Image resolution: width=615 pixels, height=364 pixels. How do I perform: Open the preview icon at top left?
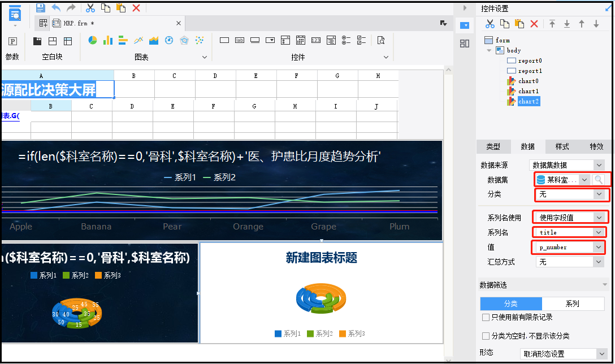[15, 14]
